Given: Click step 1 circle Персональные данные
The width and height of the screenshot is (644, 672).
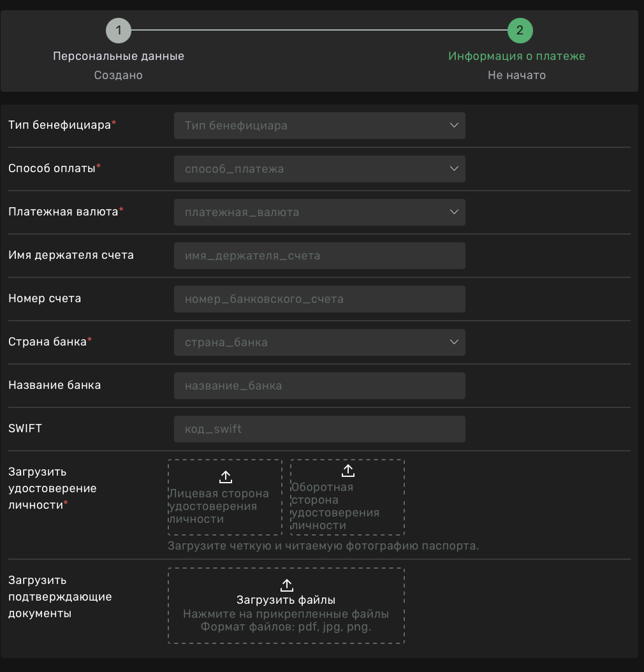Looking at the screenshot, I should click(119, 31).
